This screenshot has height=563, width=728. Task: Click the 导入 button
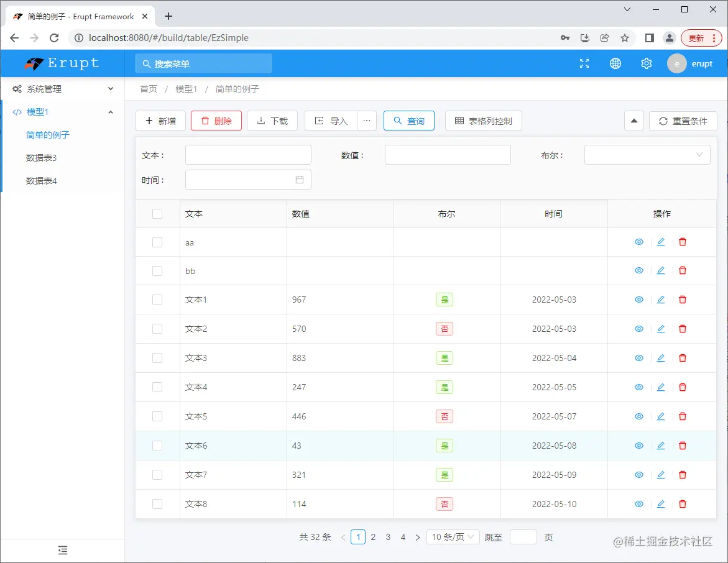331,121
